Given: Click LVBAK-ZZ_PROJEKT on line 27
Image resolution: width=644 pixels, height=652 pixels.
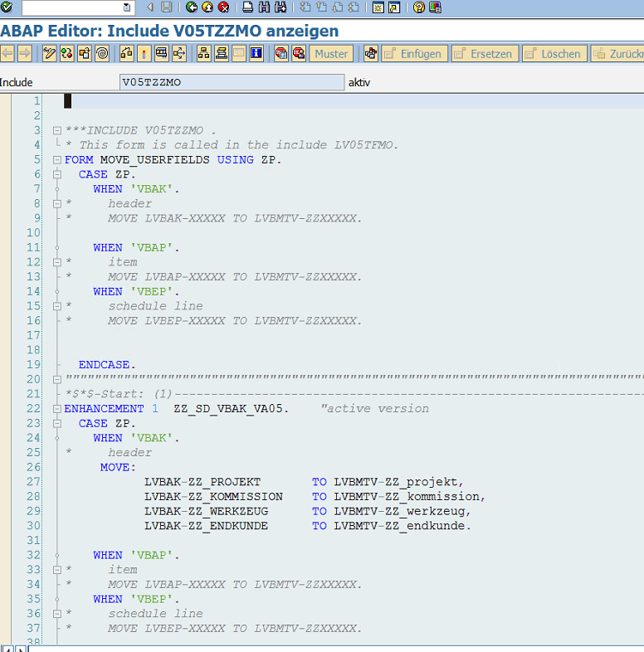Looking at the screenshot, I should [x=202, y=482].
